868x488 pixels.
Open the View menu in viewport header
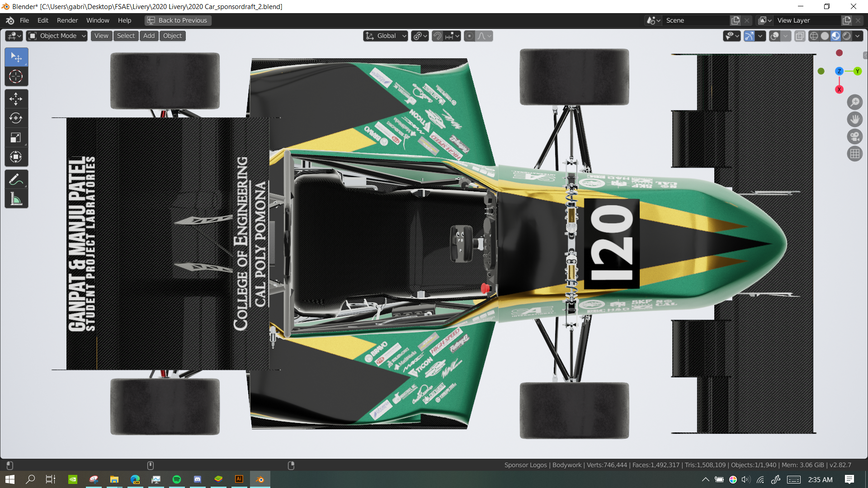coord(101,36)
